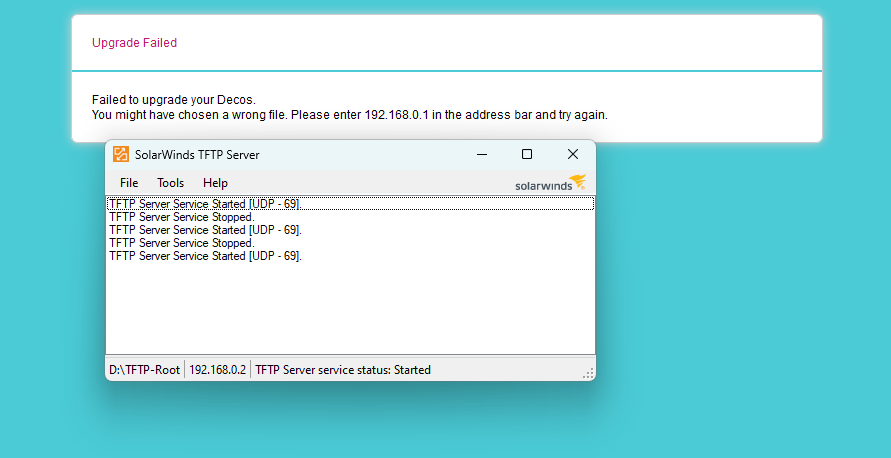Maximize the SolarWinds TFTP Server window
Image resolution: width=891 pixels, height=458 pixels.
[x=527, y=155]
